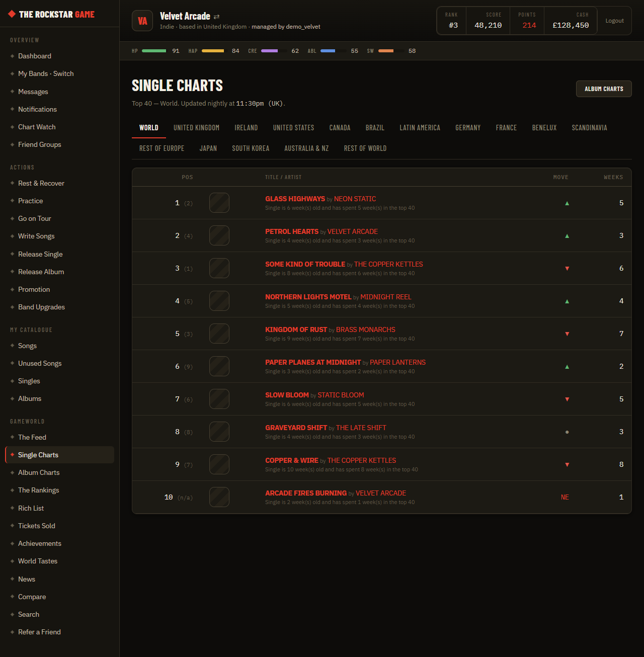Click the Rank #3 stat box
The width and height of the screenshot is (644, 657).
[x=452, y=21]
